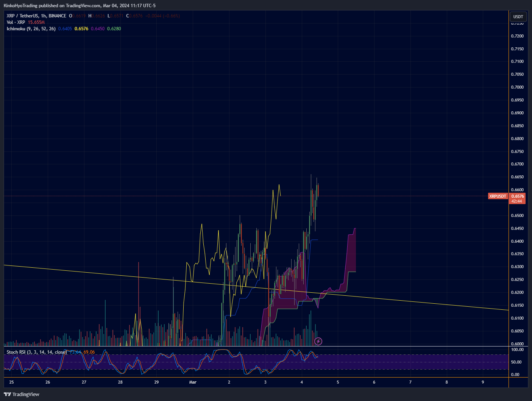Click date label 29 on time axis
The height and width of the screenshot is (401, 532).
point(156,382)
